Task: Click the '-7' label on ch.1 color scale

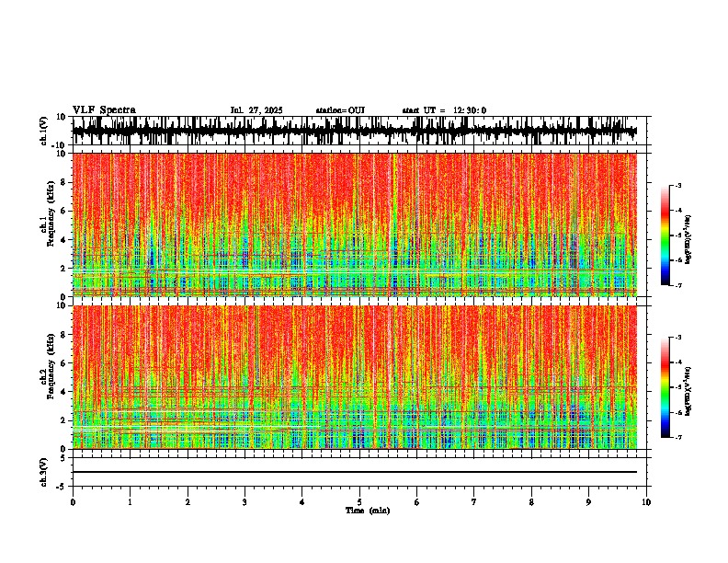Action: pos(677,285)
